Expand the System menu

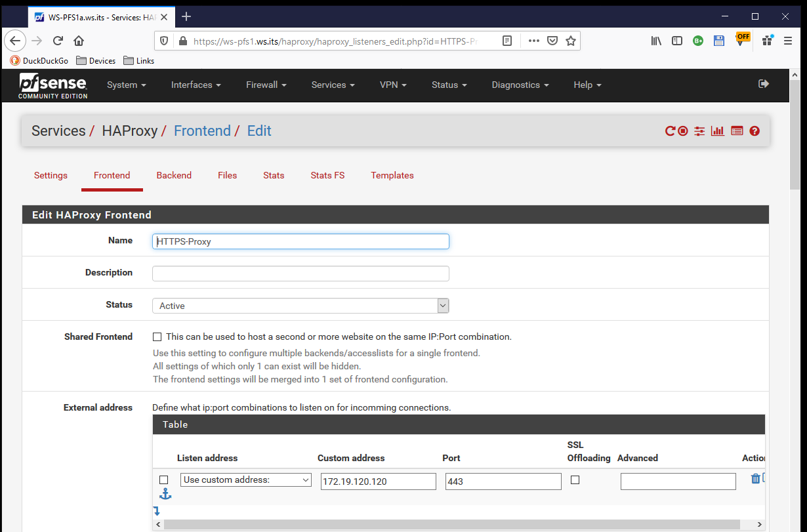coord(127,85)
